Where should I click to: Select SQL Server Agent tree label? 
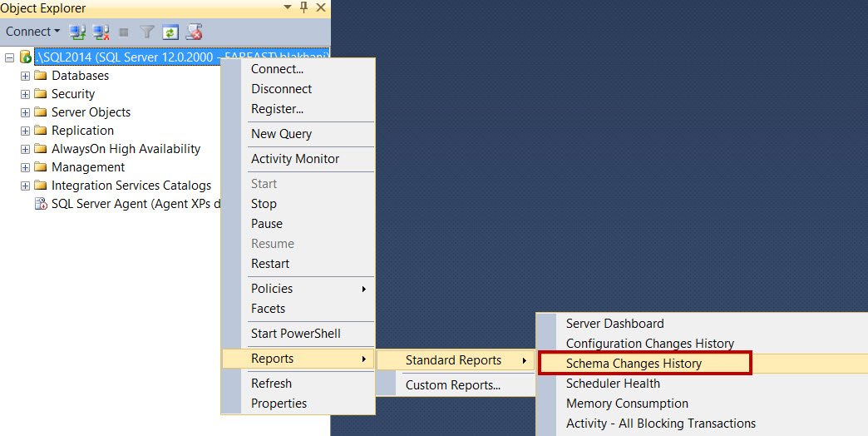[x=136, y=203]
